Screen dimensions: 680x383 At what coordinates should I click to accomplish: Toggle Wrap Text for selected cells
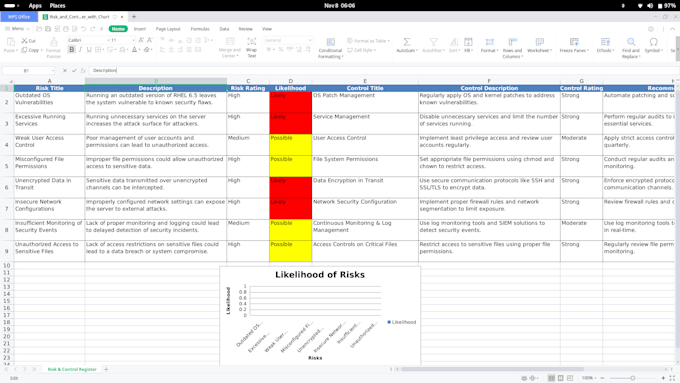click(252, 48)
